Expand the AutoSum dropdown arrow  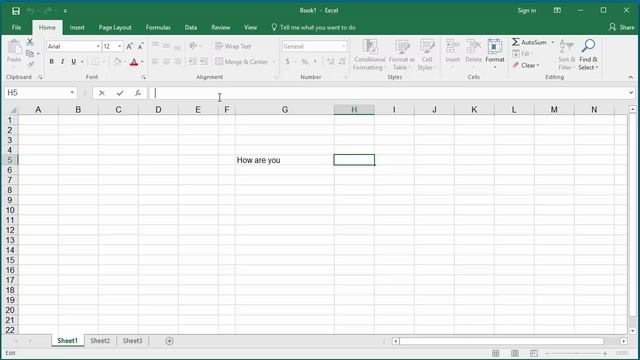pyautogui.click(x=553, y=42)
